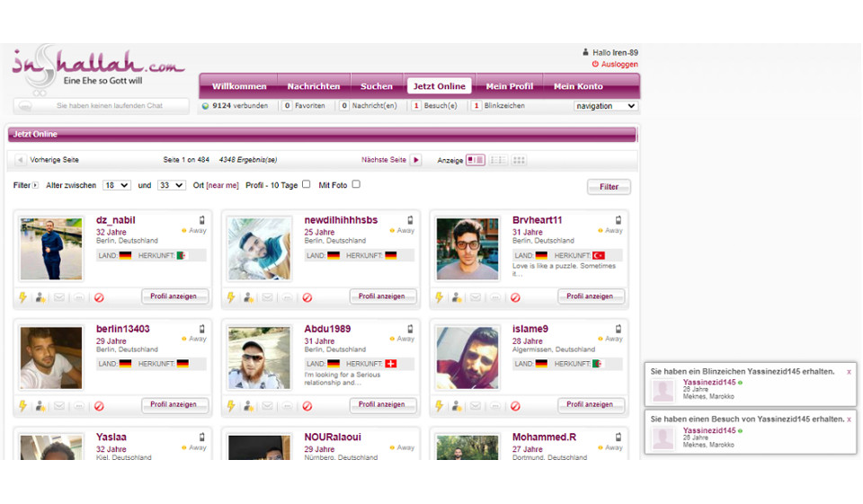Switch to the Mein Profil tab
This screenshot has height=504, width=863.
(x=510, y=86)
